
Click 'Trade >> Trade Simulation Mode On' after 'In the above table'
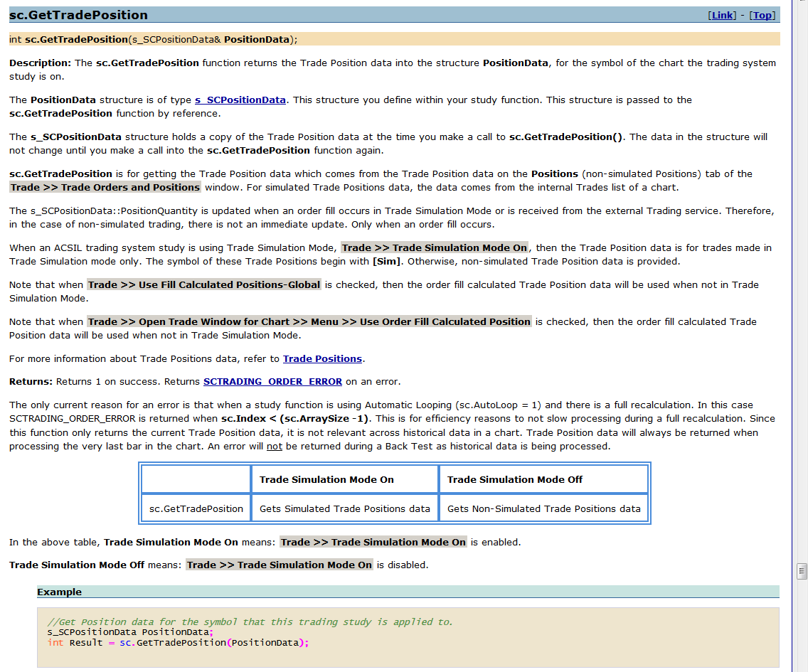pos(373,542)
